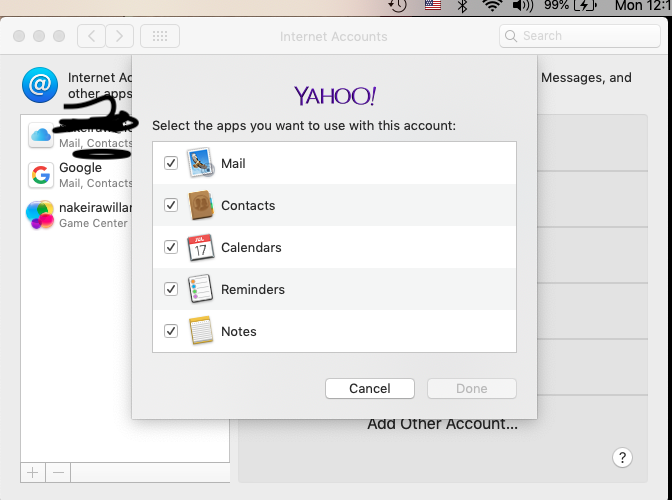
Task: Open Time Machine menu bar icon
Action: click(397, 6)
